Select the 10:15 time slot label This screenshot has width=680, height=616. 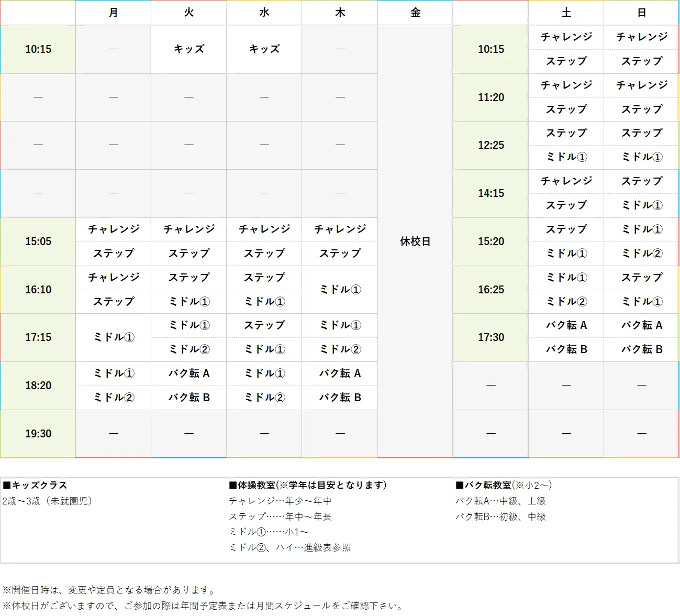38,49
